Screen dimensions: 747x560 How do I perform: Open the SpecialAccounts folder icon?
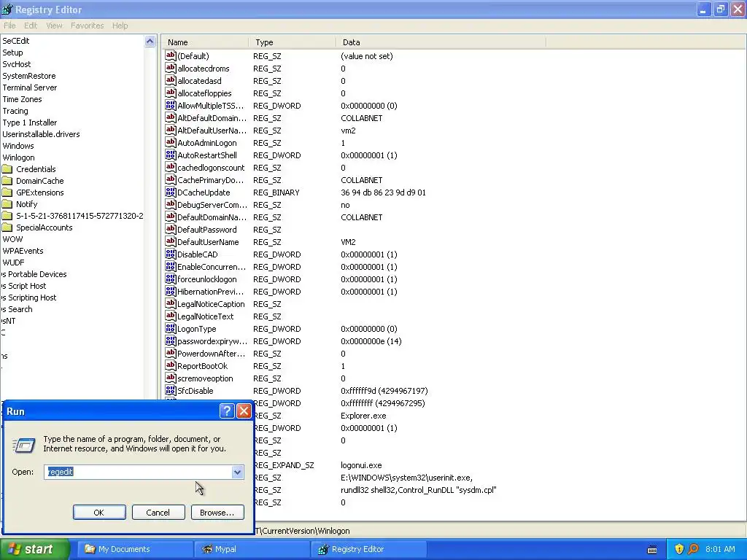(x=7, y=227)
